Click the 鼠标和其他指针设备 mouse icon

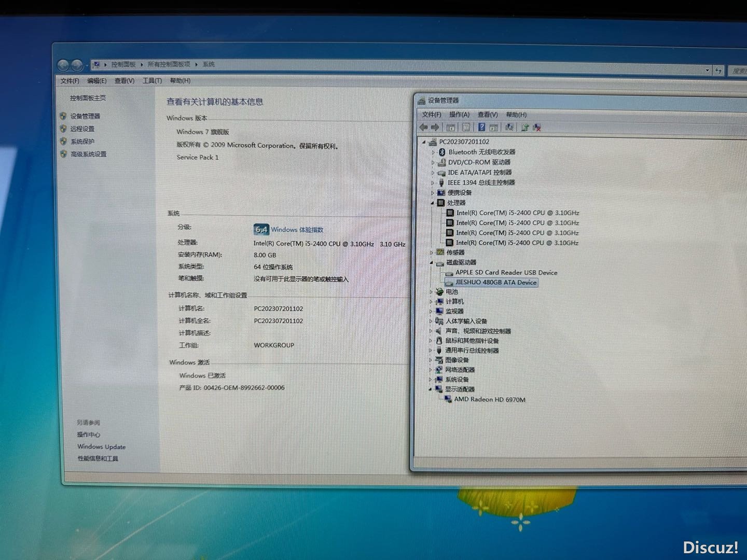point(439,341)
